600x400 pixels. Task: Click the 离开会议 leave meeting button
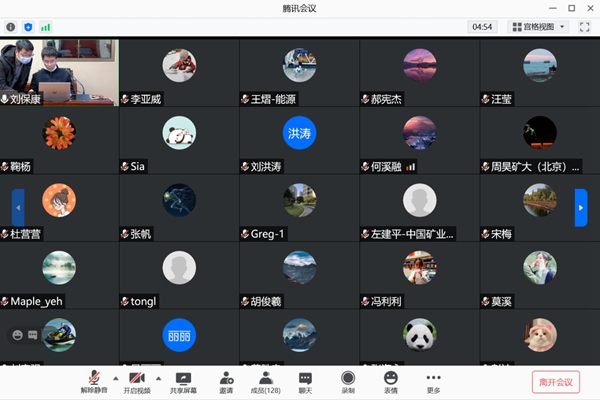pyautogui.click(x=555, y=382)
